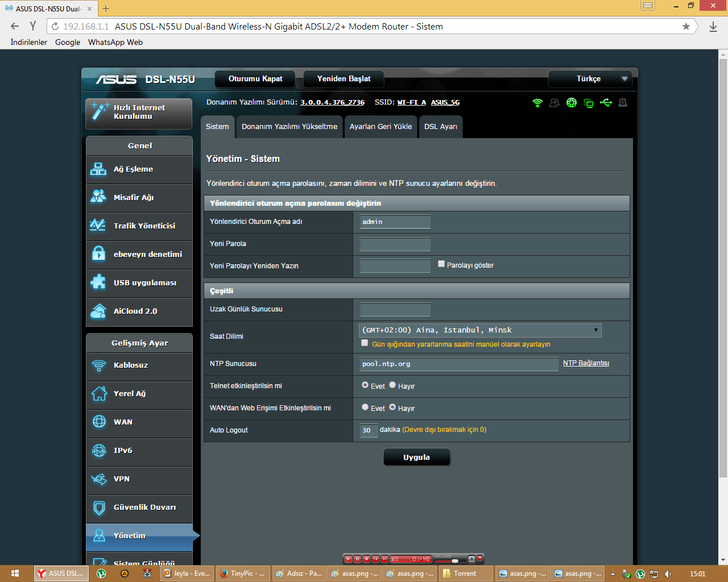The height and width of the screenshot is (582, 728).
Task: Click Yönlendirici Oturum Açma adı field
Action: point(395,222)
